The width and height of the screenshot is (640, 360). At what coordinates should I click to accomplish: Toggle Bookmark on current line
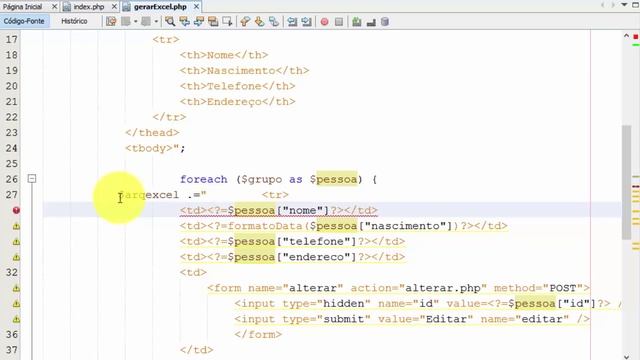(x=274, y=22)
